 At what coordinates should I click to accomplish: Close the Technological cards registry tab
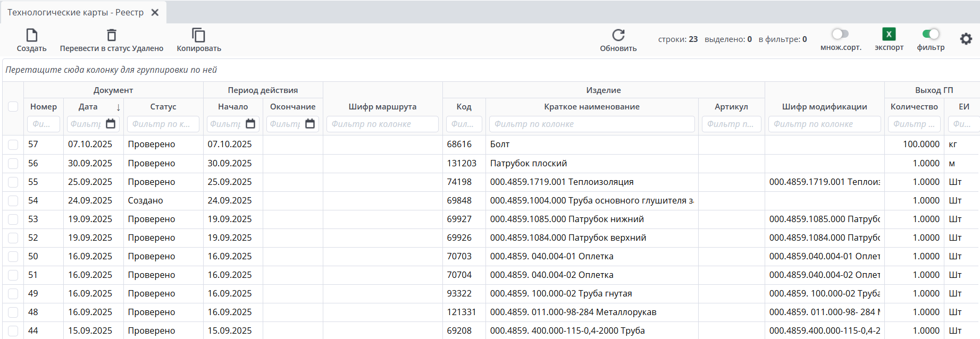click(155, 12)
